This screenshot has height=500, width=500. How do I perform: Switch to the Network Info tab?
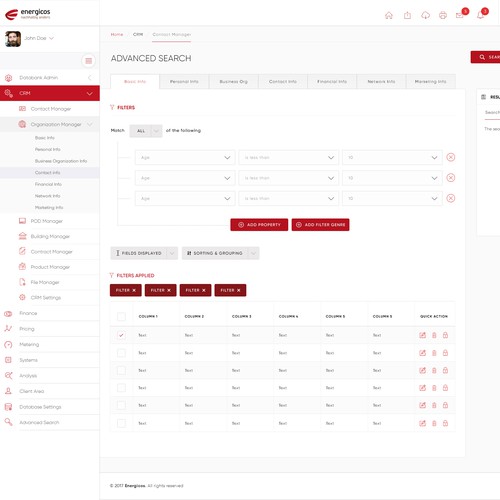pyautogui.click(x=381, y=82)
